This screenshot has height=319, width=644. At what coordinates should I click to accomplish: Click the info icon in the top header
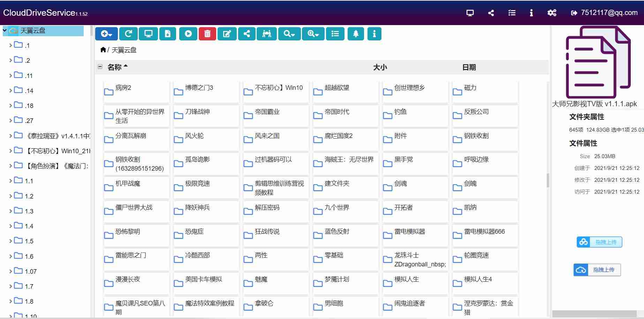531,13
